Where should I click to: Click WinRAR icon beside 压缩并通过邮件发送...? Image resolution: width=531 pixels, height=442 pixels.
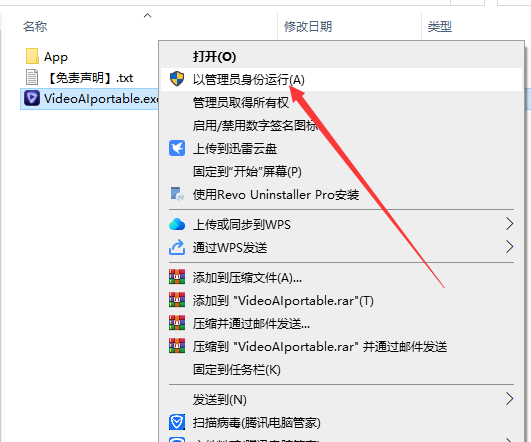click(177, 323)
